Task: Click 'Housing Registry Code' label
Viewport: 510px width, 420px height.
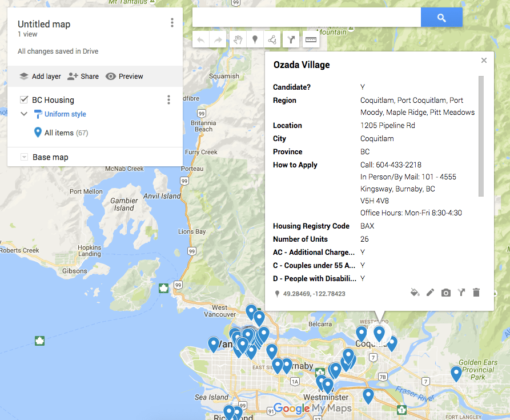Action: pos(311,226)
